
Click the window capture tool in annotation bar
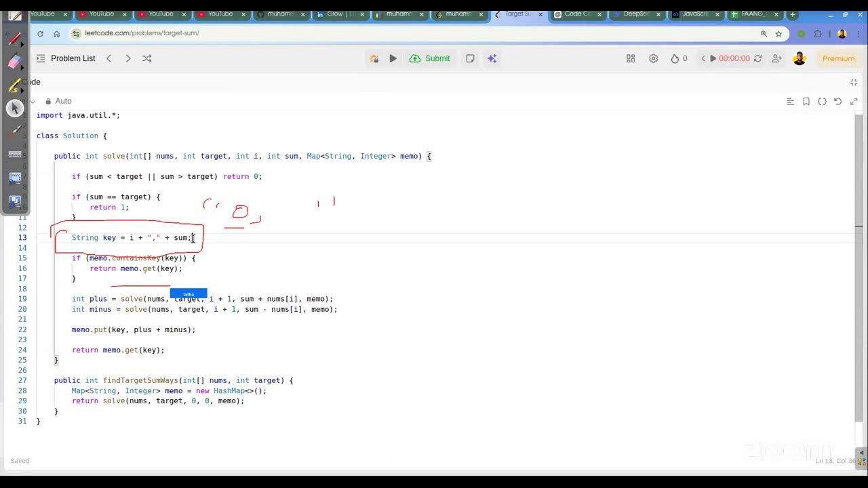14,201
